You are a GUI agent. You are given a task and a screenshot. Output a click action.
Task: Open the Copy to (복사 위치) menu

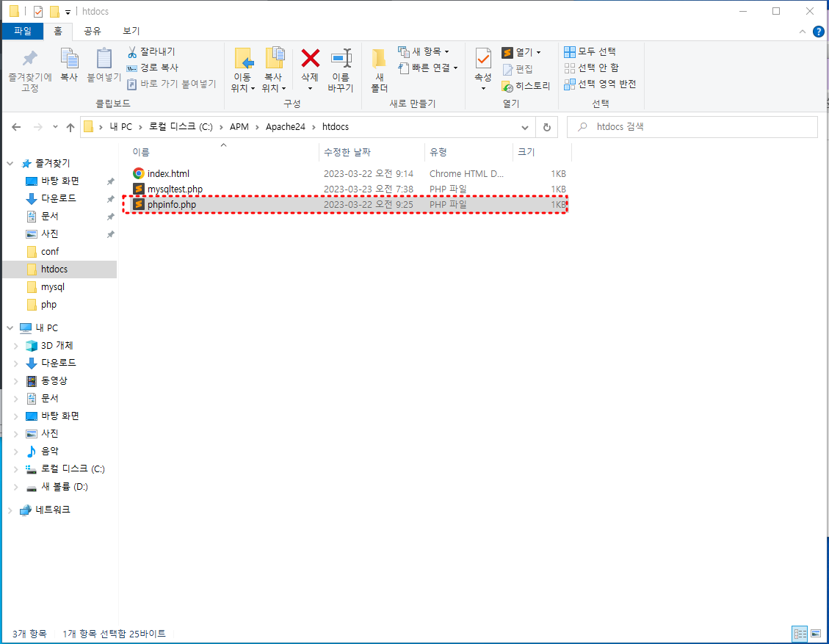pos(274,70)
